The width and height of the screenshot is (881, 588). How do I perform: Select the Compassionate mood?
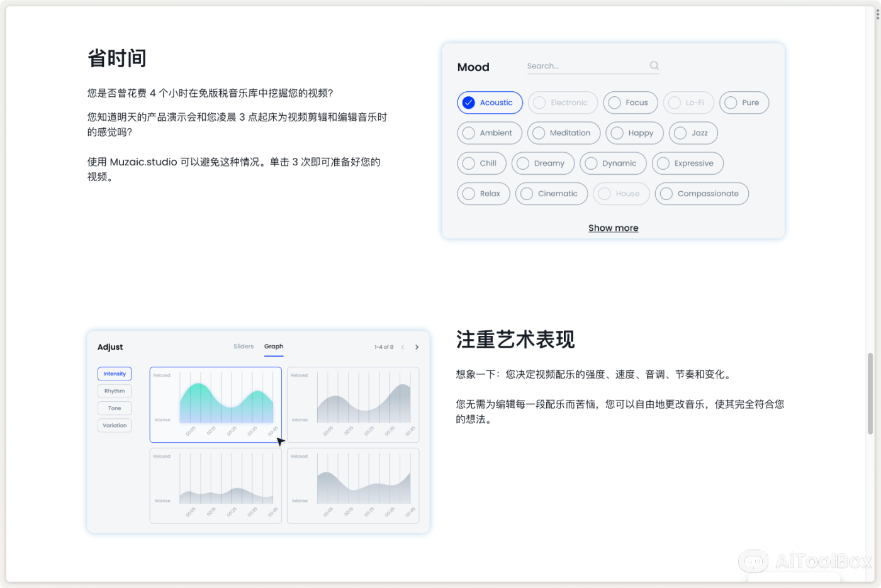coord(702,194)
